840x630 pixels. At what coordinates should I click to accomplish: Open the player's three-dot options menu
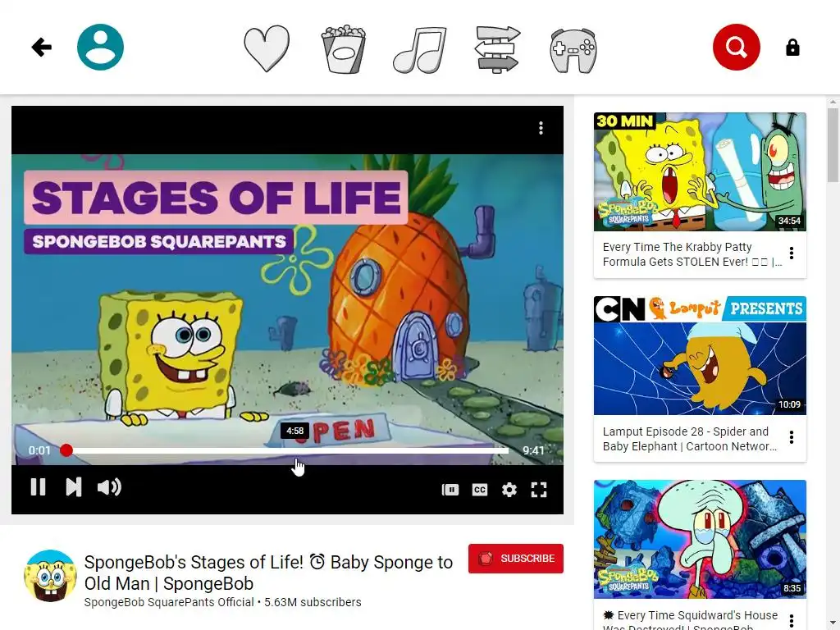pos(541,128)
